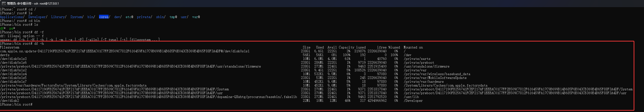Click the 'Library/' directory entry
This screenshot has height=112, width=644.
coord(59,17)
